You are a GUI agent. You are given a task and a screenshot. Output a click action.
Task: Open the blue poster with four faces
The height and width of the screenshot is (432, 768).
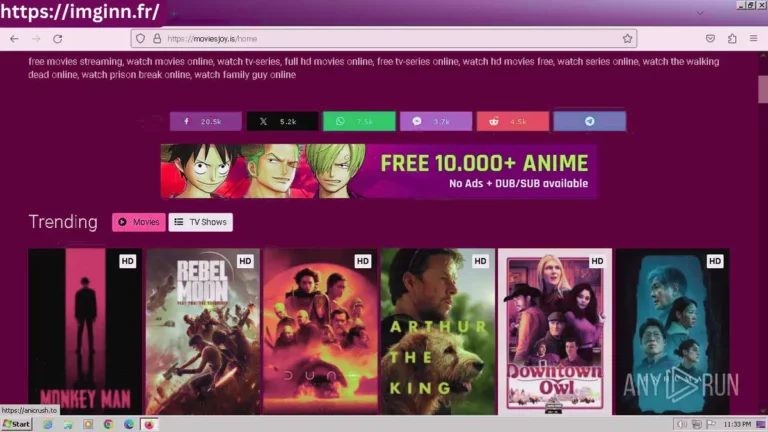[x=672, y=331]
